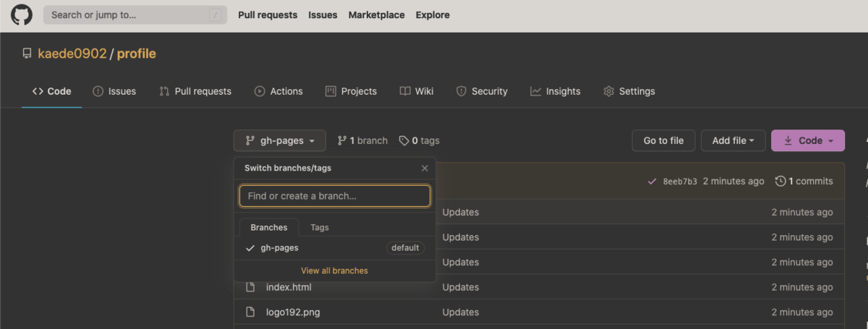Screen dimensions: 868x329
Task: Click View all branches link
Action: pyautogui.click(x=335, y=270)
